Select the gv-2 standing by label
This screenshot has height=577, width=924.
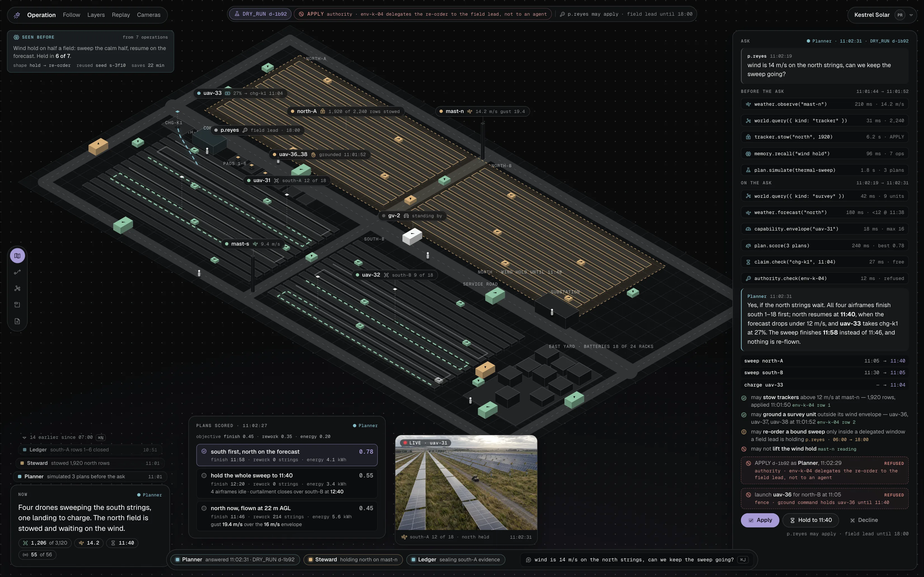(x=412, y=216)
